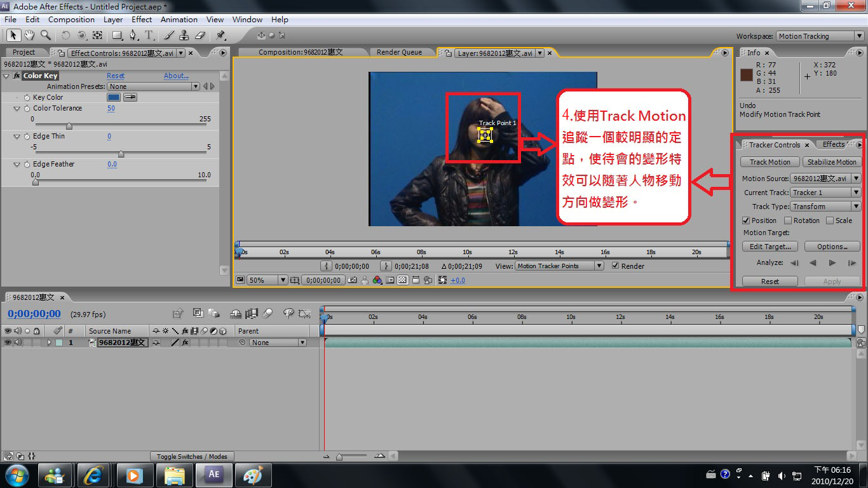The height and width of the screenshot is (488, 868).
Task: Select the Hand tool
Action: point(29,36)
